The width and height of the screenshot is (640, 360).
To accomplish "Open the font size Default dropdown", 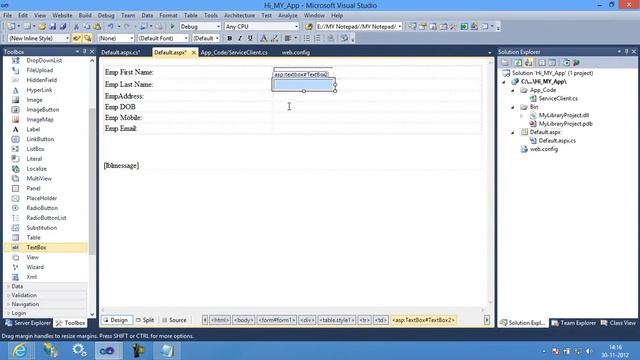I will (206, 38).
